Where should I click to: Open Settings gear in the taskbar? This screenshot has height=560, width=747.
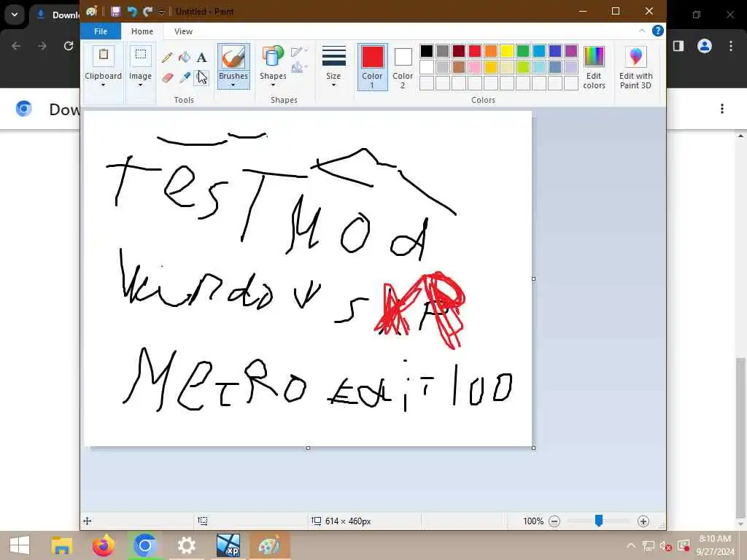[186, 545]
